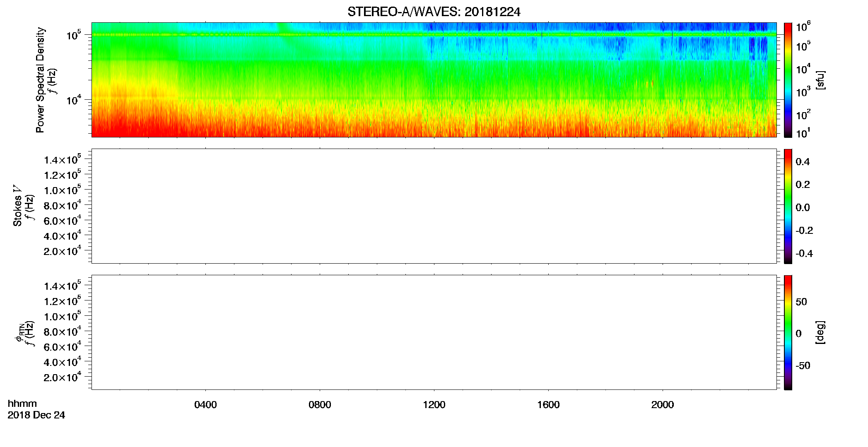Click the Stokes V axis label
Viewport: 868px width, 447px height.
pyautogui.click(x=17, y=206)
